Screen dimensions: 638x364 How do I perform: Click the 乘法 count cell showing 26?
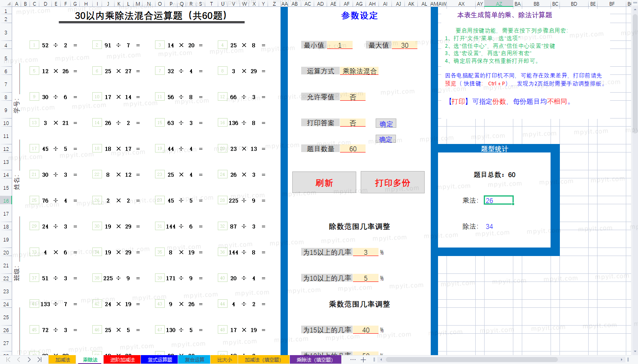click(x=499, y=200)
